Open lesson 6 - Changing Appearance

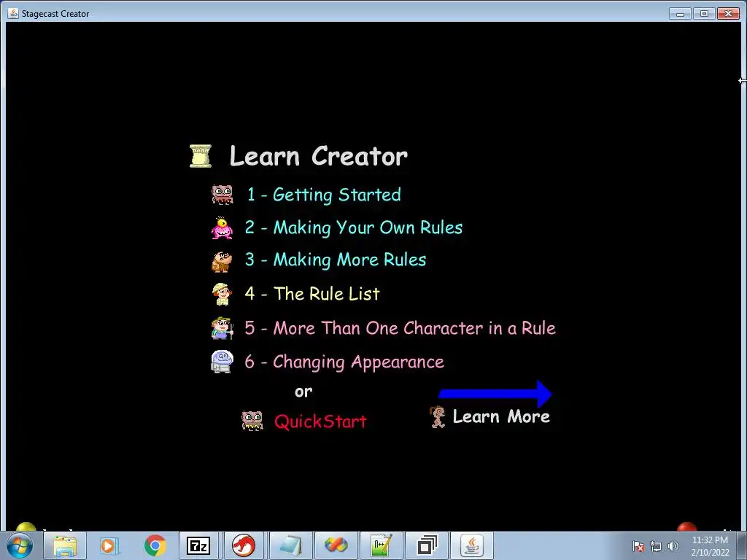point(344,362)
